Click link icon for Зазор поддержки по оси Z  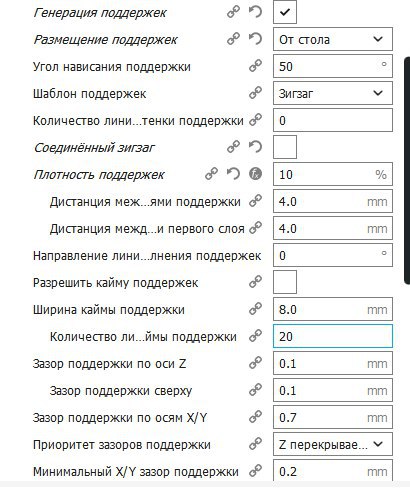(255, 363)
